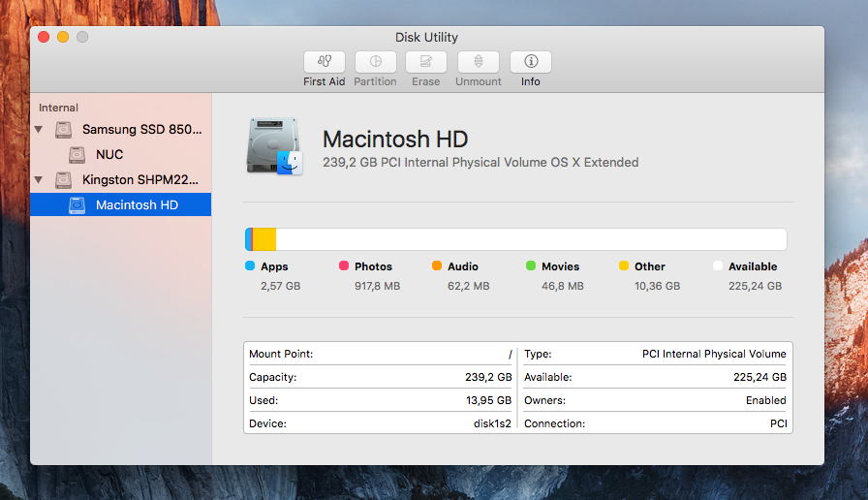Select the NUC volume label
The height and width of the screenshot is (500, 868).
coord(109,154)
